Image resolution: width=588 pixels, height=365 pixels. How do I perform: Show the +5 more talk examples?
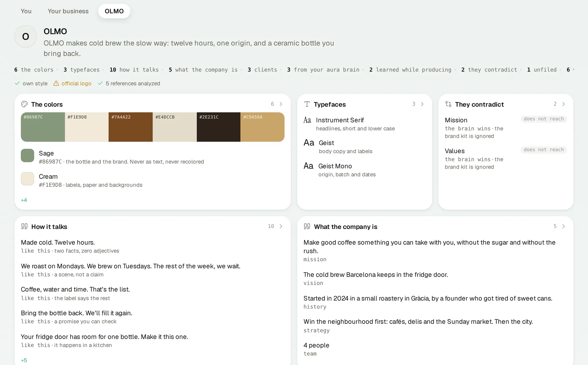(24, 360)
